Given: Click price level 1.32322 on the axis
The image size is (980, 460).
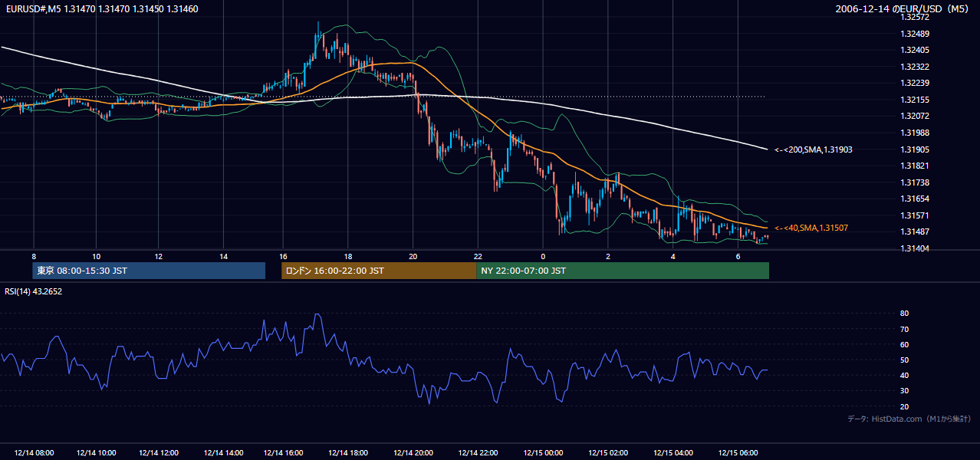Looking at the screenshot, I should (915, 67).
